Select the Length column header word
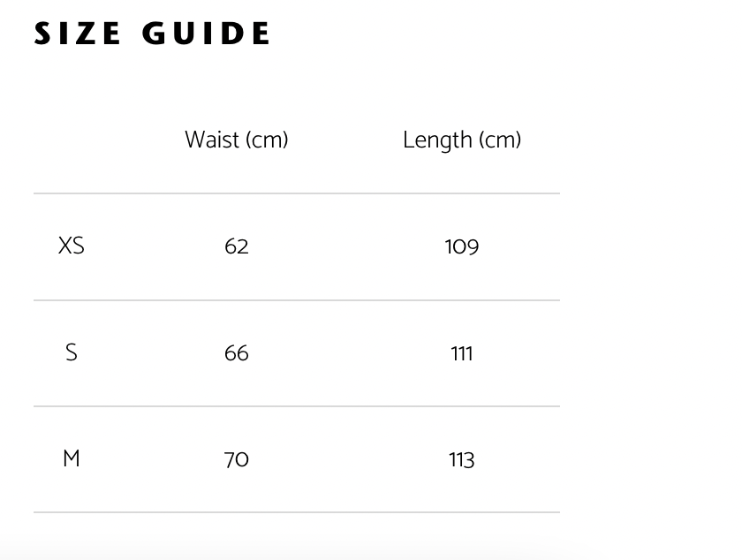 [437, 140]
